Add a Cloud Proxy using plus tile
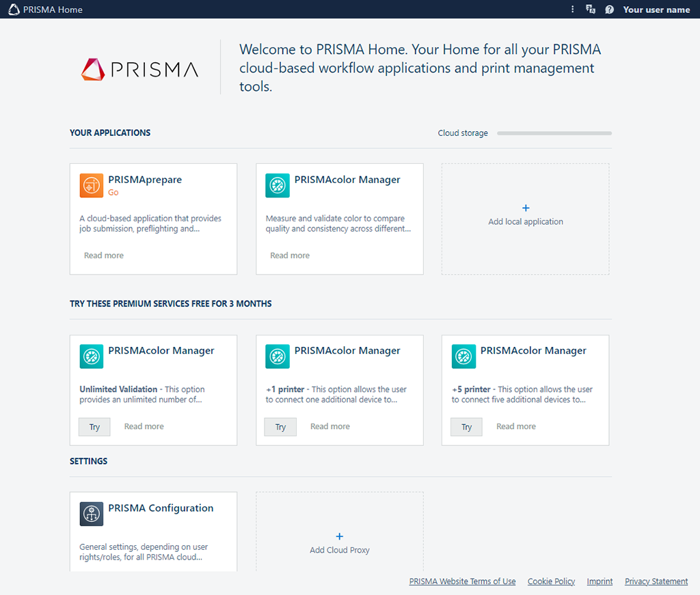The height and width of the screenshot is (595, 700). (x=340, y=537)
